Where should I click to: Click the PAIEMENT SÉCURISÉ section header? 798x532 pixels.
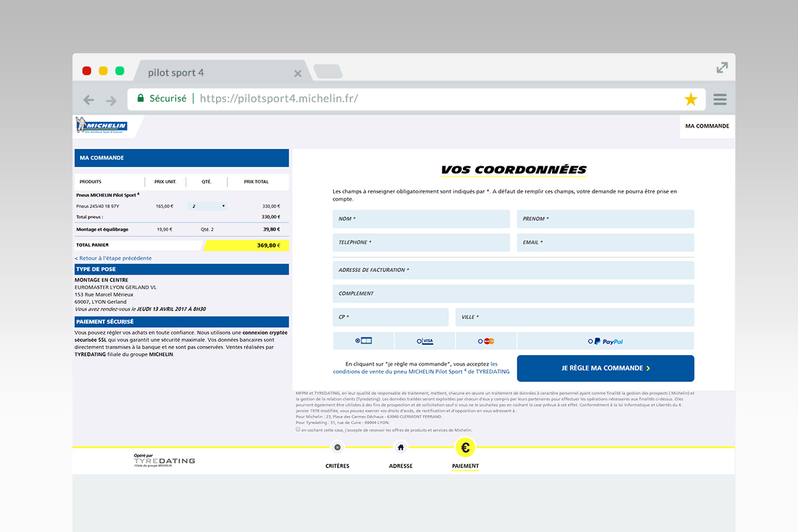coord(182,322)
